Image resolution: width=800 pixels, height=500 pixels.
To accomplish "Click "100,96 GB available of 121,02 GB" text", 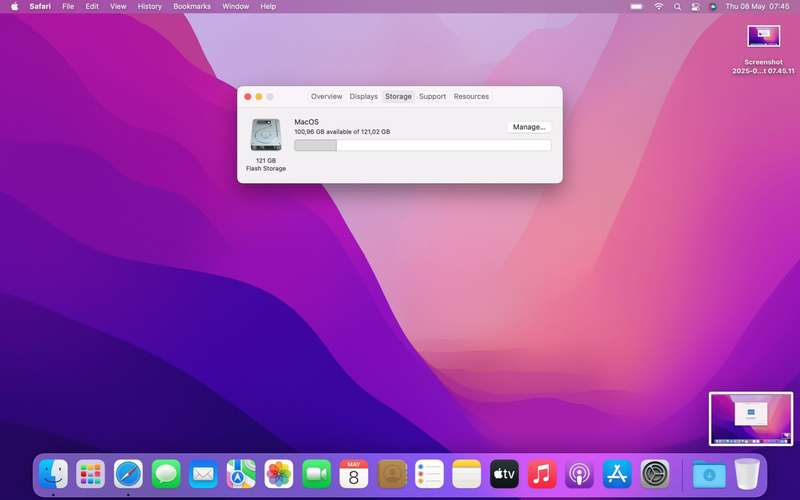I will point(342,132).
